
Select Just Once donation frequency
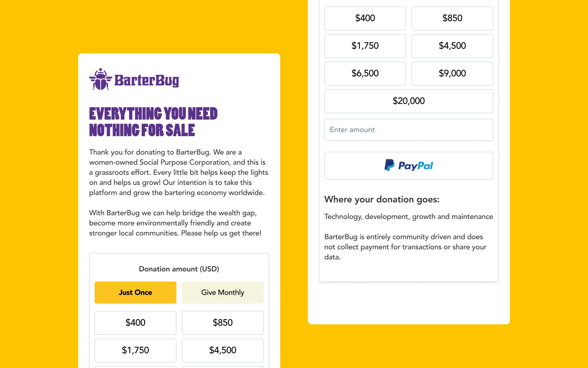tap(135, 293)
